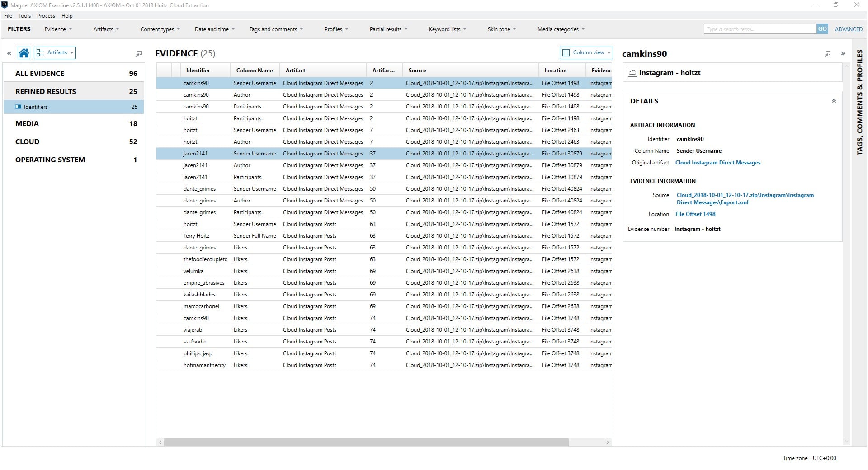Viewport: 868px width, 470px height.
Task: Click the GO search button
Action: coord(822,29)
